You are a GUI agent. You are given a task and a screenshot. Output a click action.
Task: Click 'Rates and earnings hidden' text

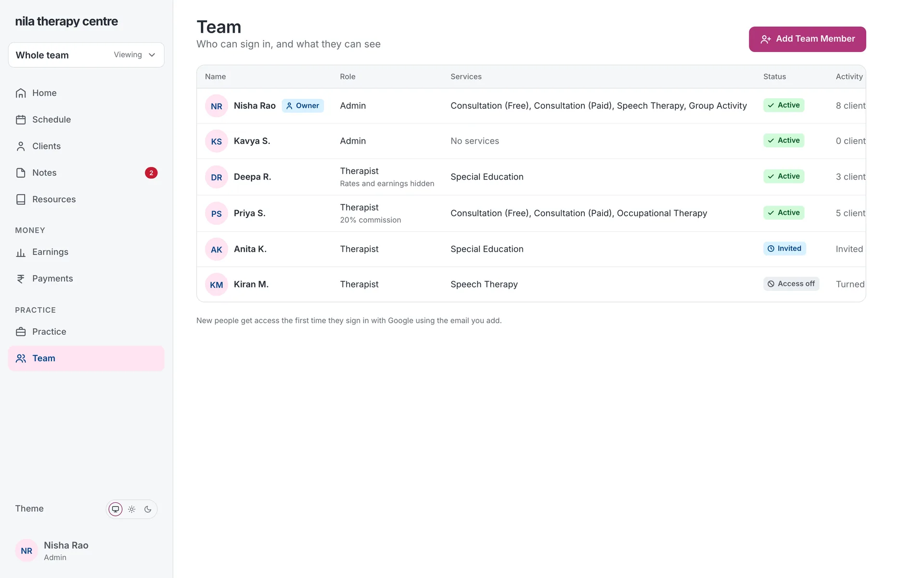(x=387, y=184)
